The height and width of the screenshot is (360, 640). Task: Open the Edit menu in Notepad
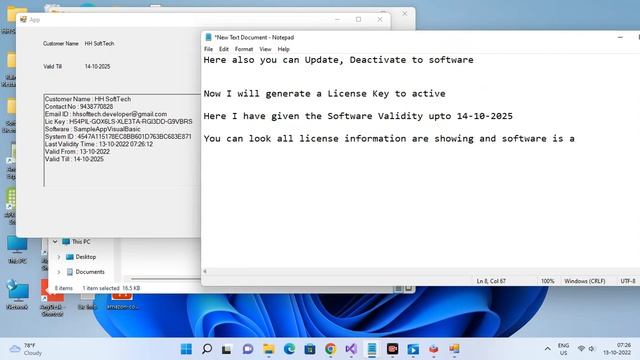coord(224,49)
